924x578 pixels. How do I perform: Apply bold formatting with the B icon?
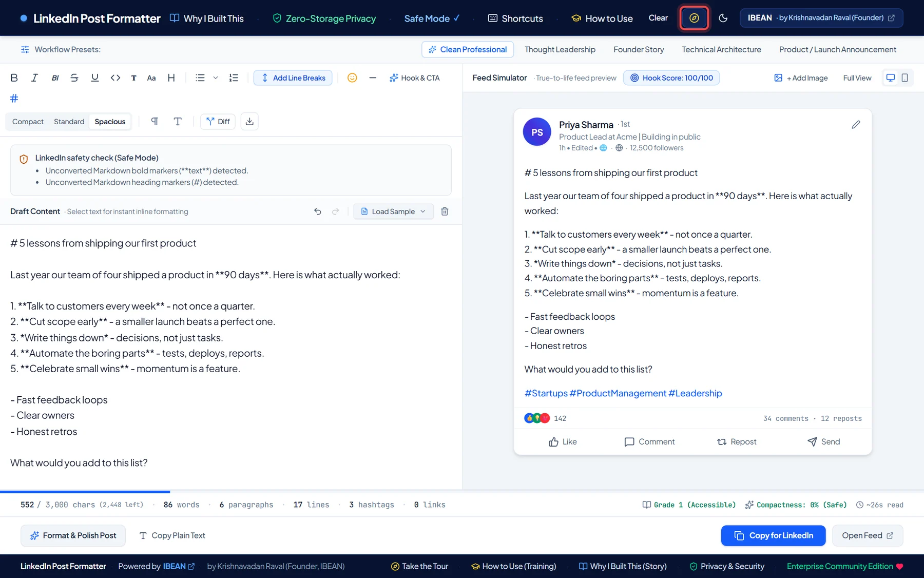[x=14, y=78]
